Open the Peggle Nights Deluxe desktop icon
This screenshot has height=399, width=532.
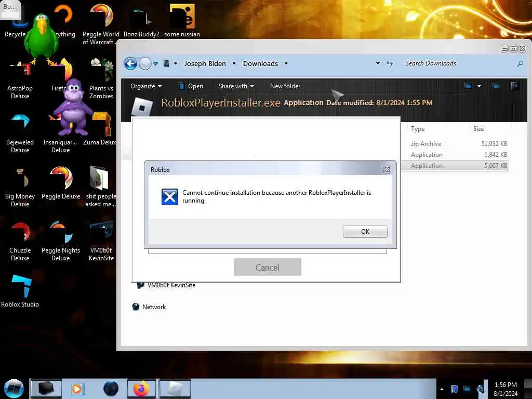click(x=61, y=241)
